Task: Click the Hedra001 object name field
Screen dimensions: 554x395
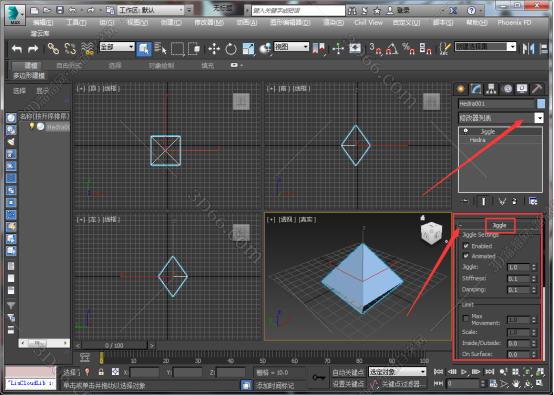Action: (x=497, y=104)
